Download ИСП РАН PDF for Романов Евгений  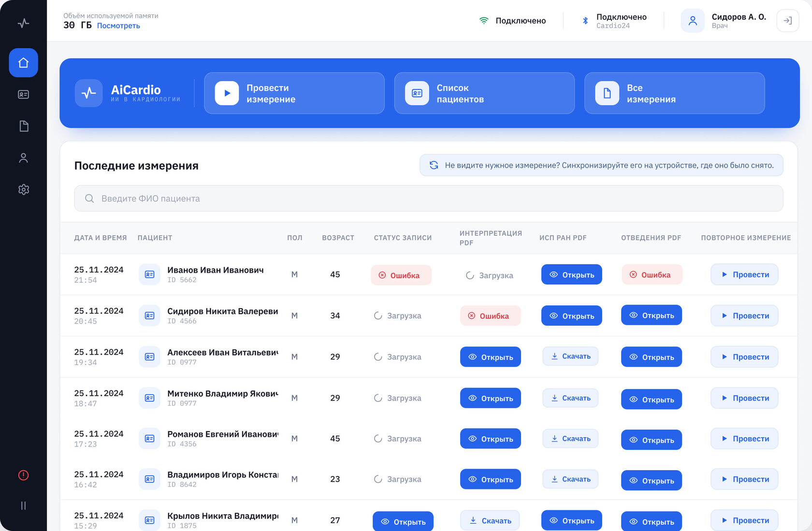pos(570,439)
